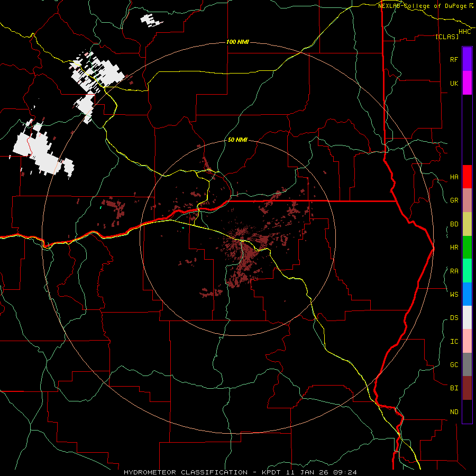The width and height of the screenshot is (476, 476).
Task: Click the WS blue legend swatch
Action: coord(467,294)
